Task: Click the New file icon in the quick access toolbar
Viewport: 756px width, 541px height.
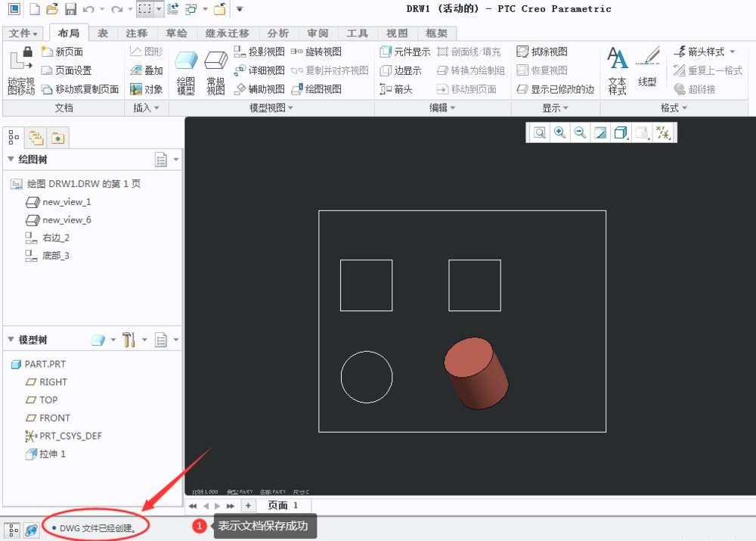Action: [x=35, y=8]
